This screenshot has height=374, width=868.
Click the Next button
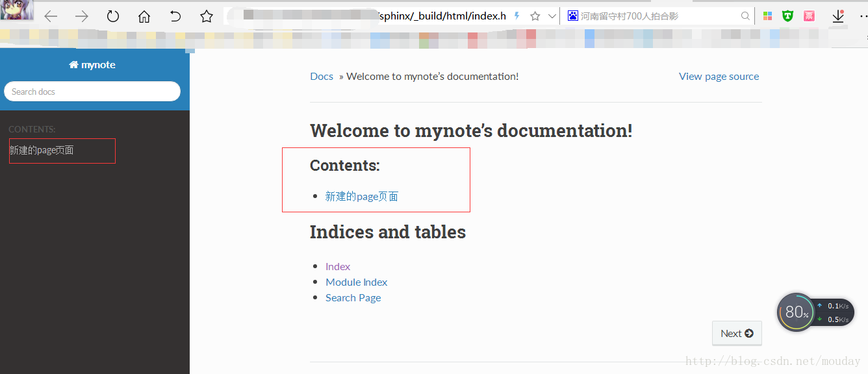coord(737,333)
